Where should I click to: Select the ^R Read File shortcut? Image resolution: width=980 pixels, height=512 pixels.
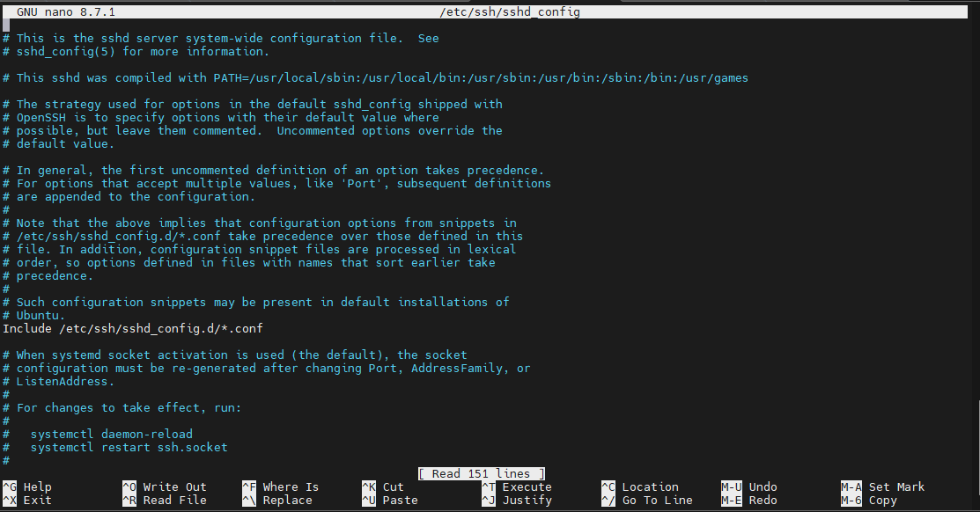coord(165,501)
